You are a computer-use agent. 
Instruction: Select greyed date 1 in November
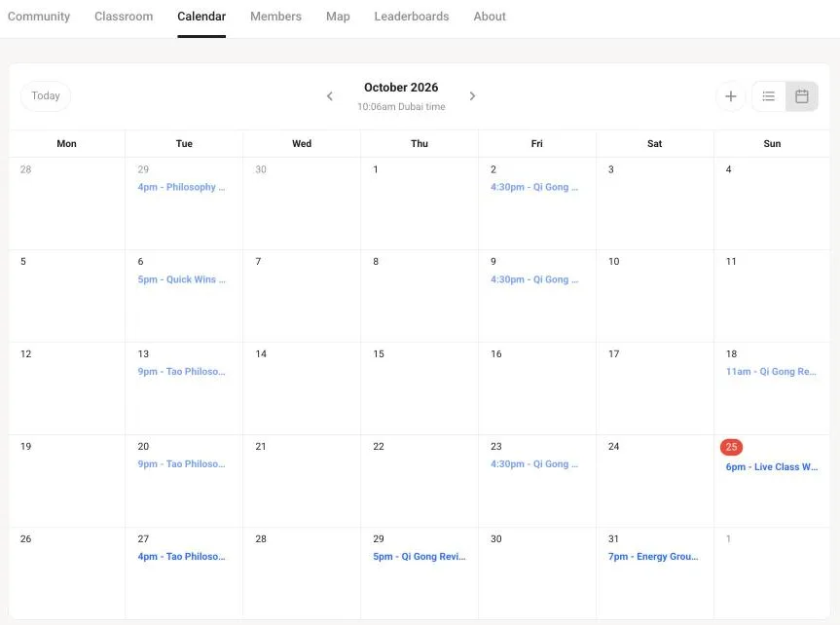tap(729, 538)
